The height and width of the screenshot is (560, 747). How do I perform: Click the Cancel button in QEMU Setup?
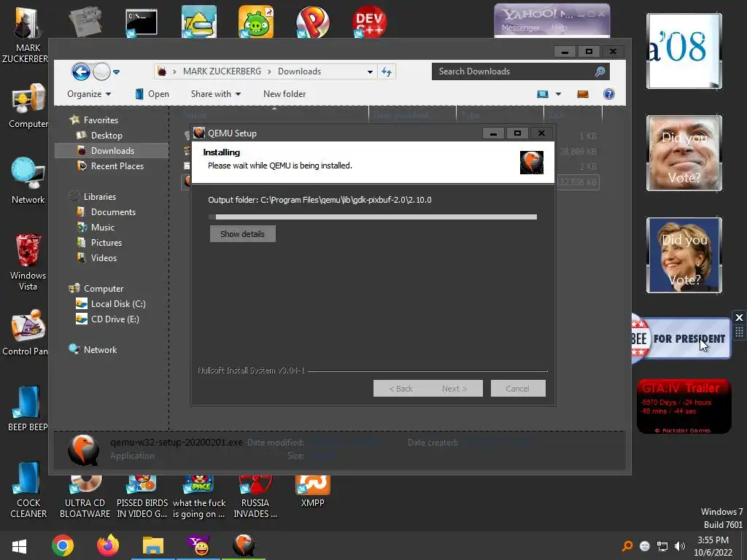(518, 389)
